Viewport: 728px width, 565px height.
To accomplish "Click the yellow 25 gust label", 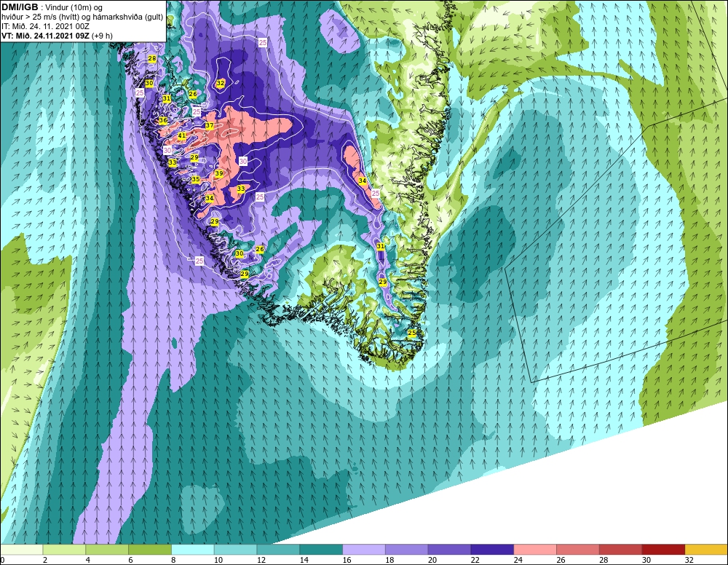I will pos(412,333).
